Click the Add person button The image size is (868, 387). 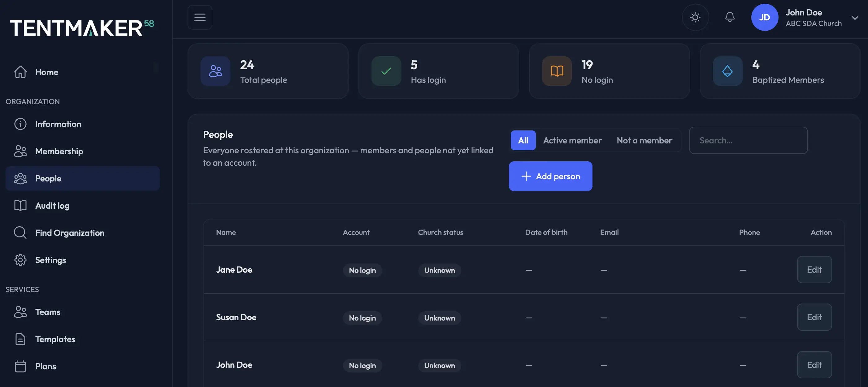[x=550, y=176]
